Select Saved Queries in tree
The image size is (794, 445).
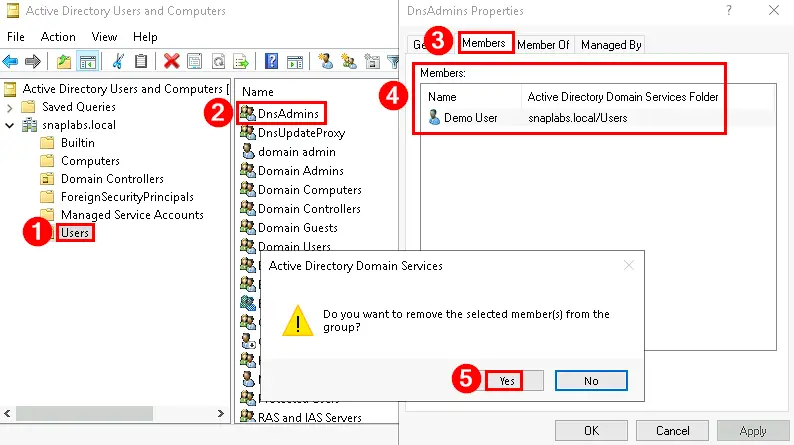coord(78,107)
